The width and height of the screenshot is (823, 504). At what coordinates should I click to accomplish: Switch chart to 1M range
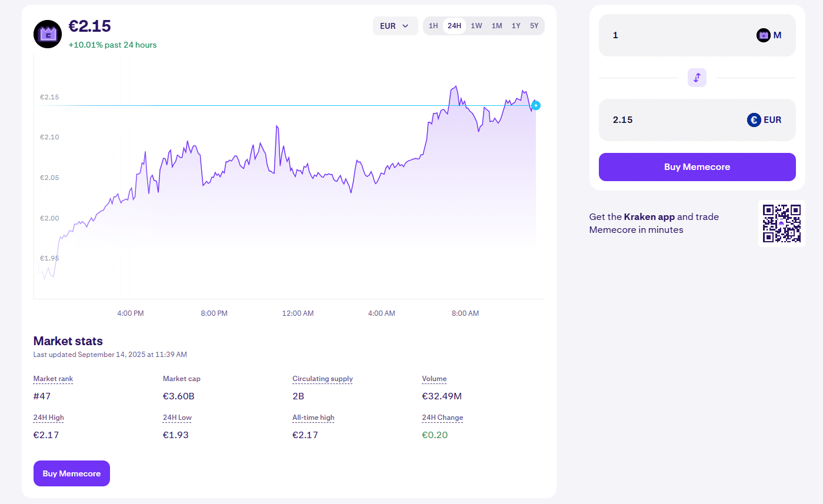(x=497, y=26)
